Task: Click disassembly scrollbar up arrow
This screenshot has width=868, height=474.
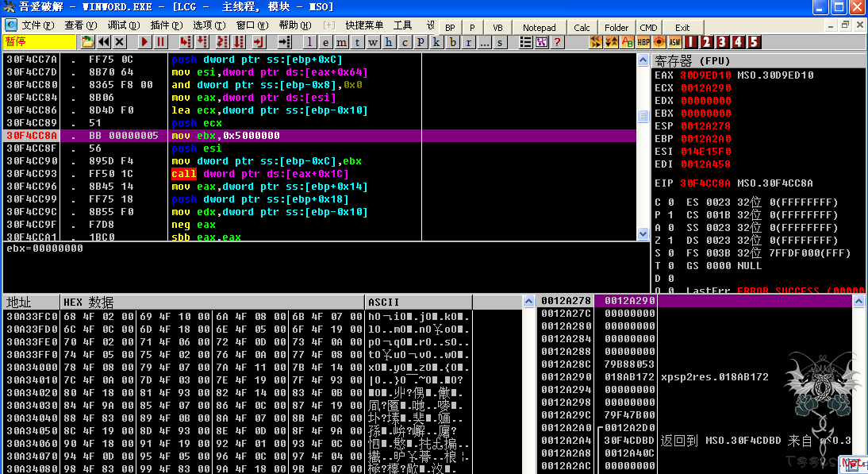Action: (643, 60)
